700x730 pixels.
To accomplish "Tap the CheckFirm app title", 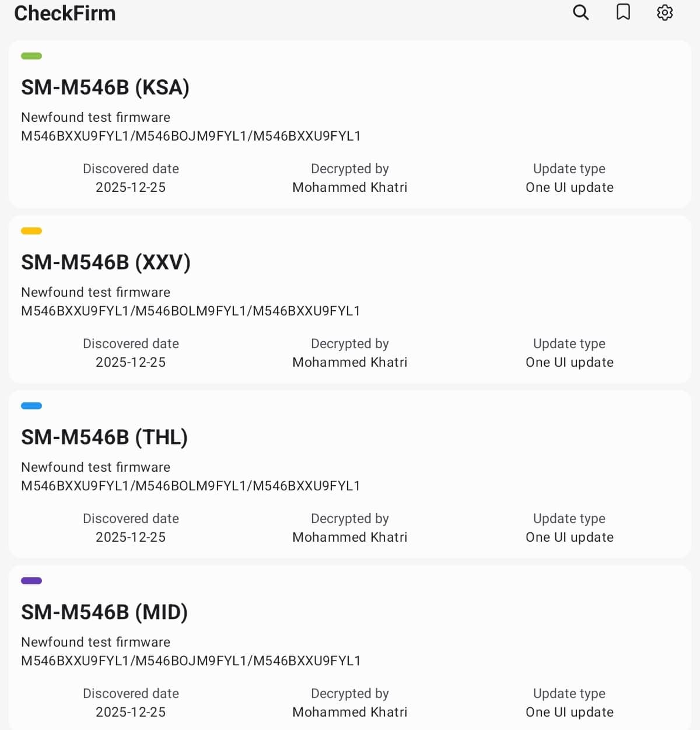I will pos(65,13).
